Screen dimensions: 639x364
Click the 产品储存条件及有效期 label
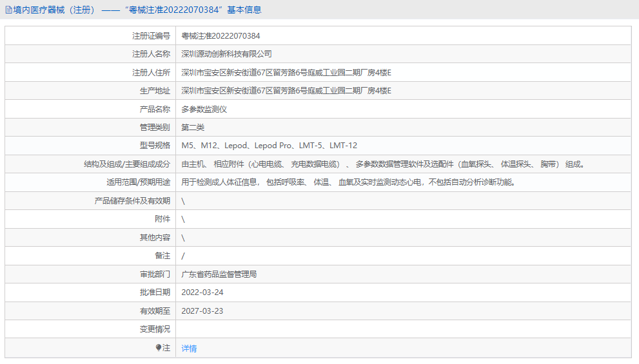pos(132,201)
